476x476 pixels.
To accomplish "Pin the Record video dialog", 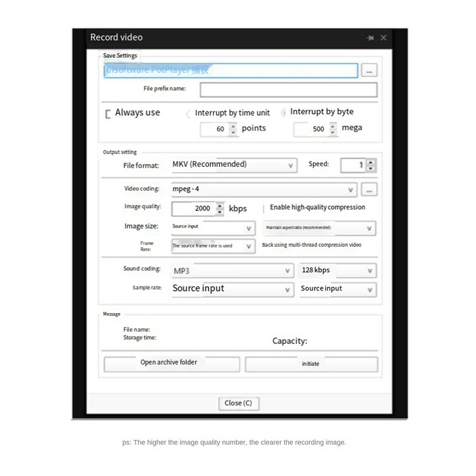I will [x=370, y=38].
